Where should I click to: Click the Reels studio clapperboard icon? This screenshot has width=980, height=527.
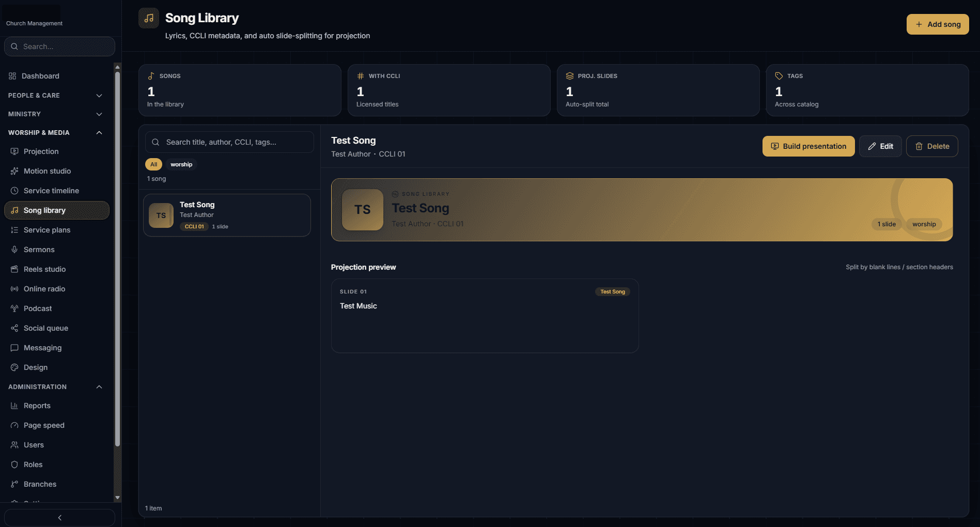(x=14, y=269)
